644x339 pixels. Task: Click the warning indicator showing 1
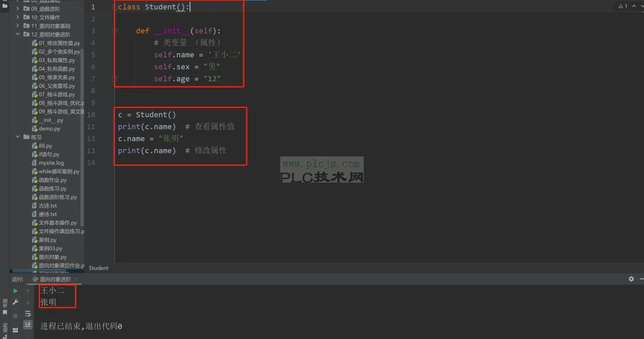[x=623, y=6]
